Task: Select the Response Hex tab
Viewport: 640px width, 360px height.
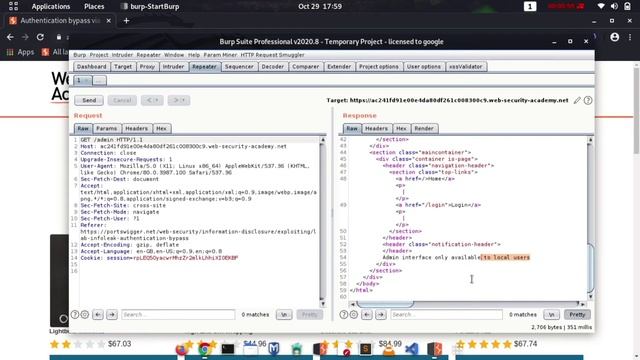Action: 401,129
